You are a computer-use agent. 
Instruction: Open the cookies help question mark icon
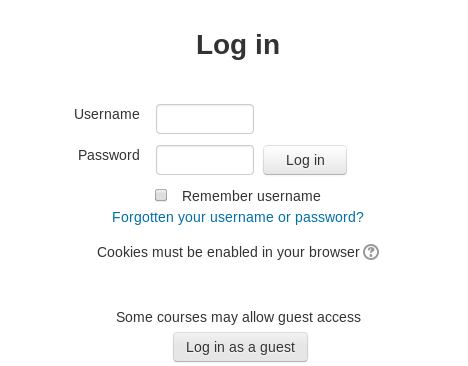tap(371, 252)
